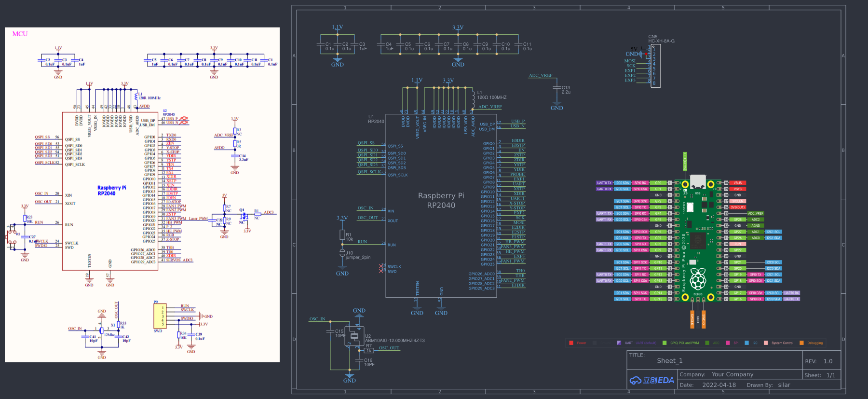The height and width of the screenshot is (399, 868).
Task: Click the Raspberry logo on the Pico board
Action: click(x=698, y=278)
